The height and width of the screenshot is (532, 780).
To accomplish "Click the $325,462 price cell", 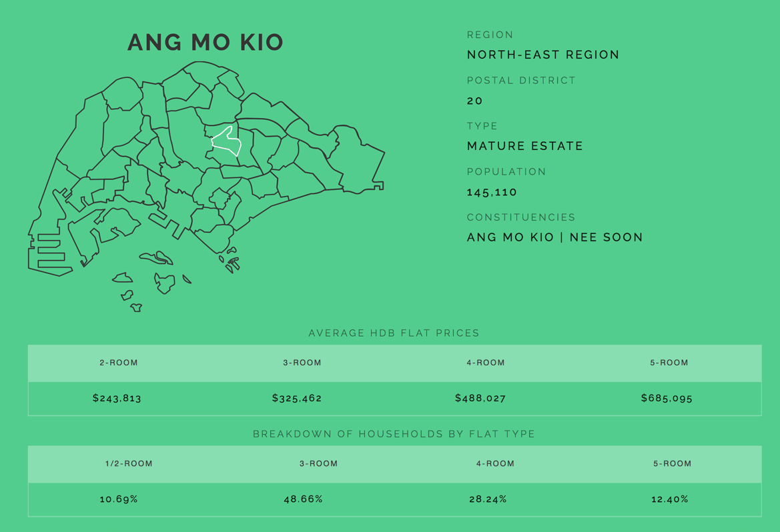I will point(297,398).
